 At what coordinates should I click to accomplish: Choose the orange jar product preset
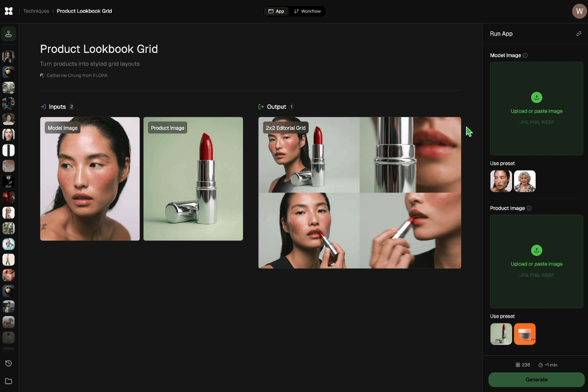(x=525, y=334)
